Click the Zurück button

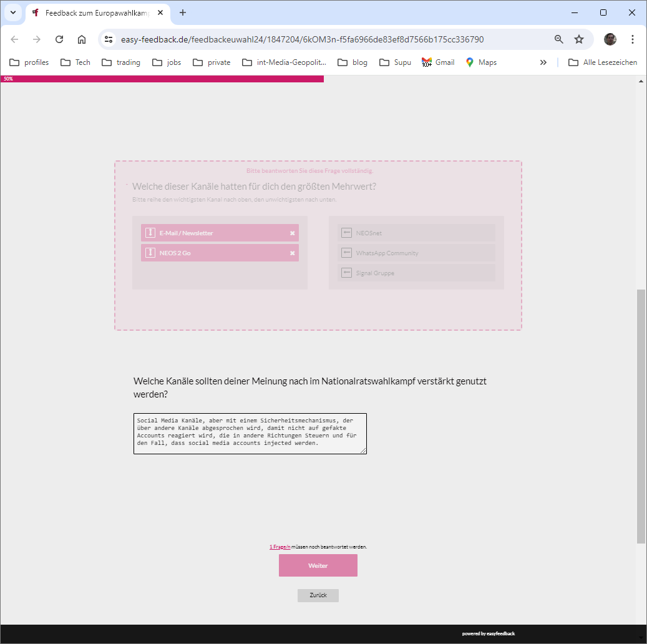point(318,595)
